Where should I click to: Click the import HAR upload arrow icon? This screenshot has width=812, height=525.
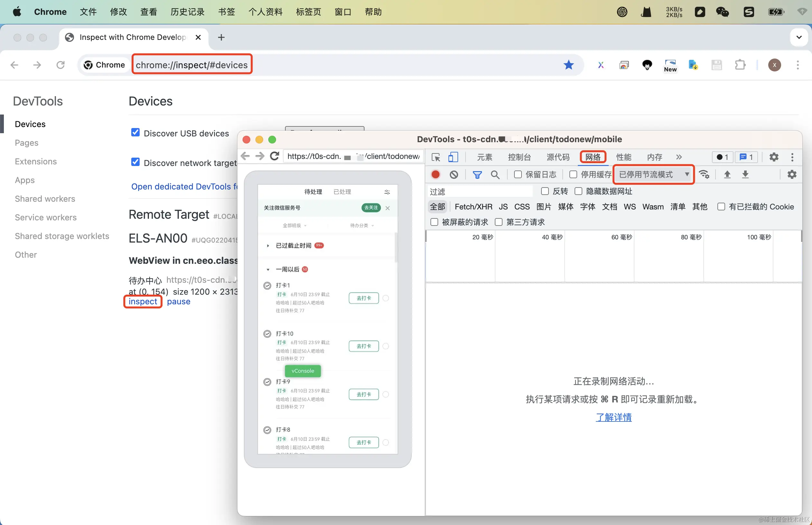(727, 175)
